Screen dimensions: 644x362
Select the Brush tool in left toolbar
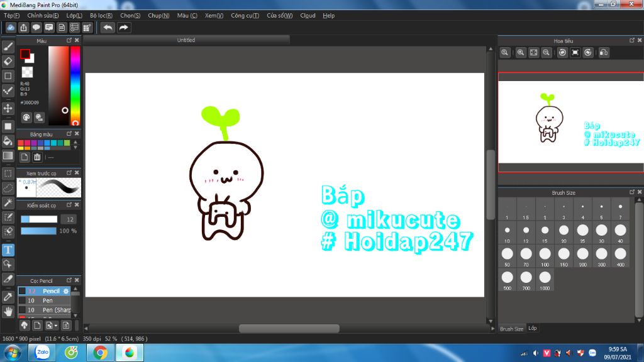8,47
